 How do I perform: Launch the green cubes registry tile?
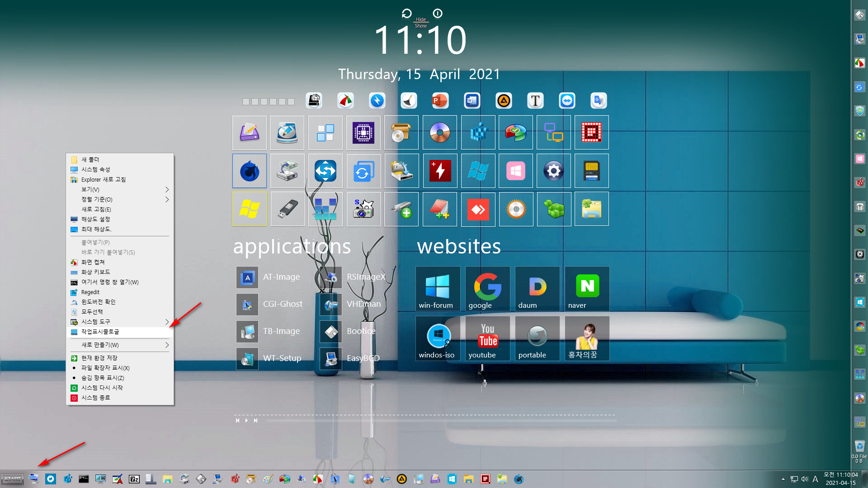point(554,209)
